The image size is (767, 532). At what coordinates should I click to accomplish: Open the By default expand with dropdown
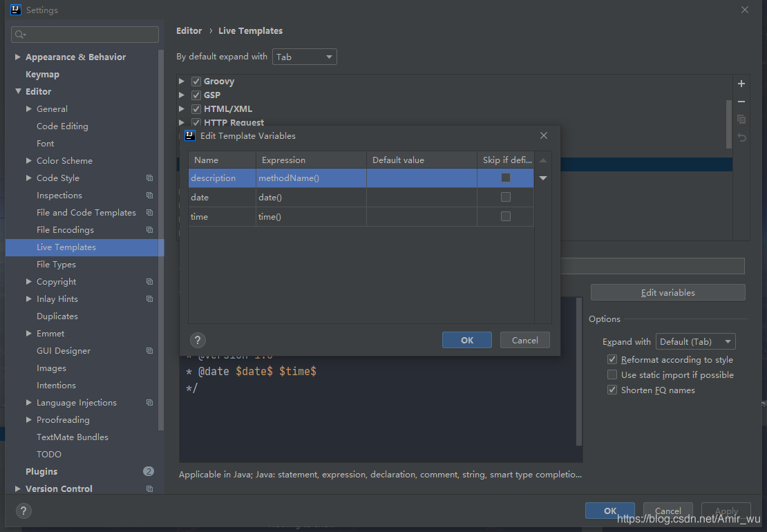[x=304, y=57]
